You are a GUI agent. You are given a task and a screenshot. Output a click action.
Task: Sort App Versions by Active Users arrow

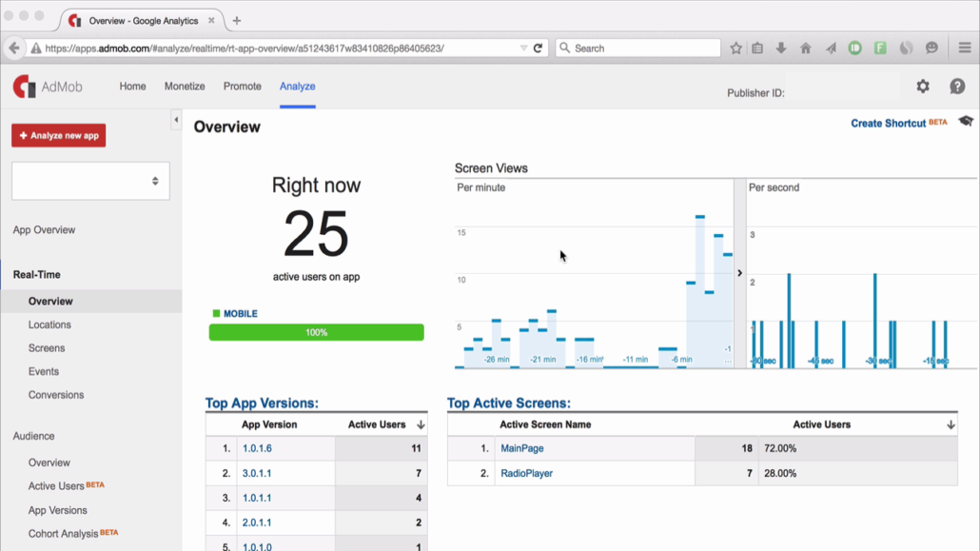[x=421, y=424]
